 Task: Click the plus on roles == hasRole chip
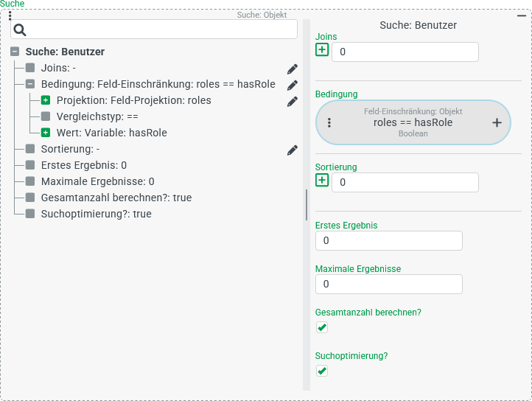497,123
